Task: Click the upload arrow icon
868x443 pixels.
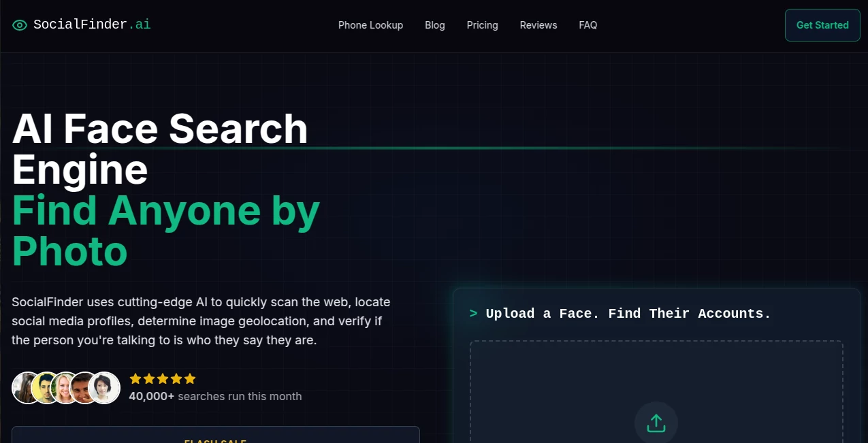Action: tap(656, 423)
